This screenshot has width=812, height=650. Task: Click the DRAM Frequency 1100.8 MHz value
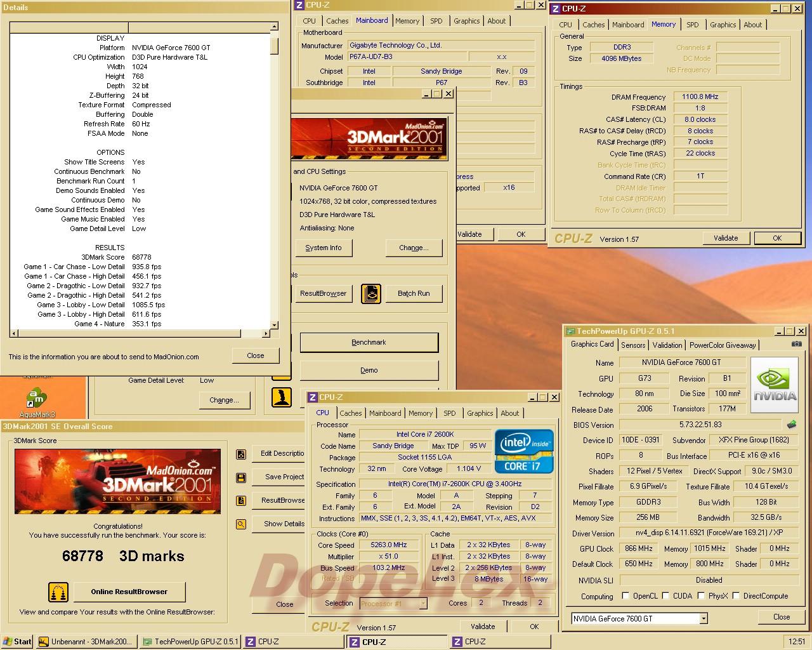pyautogui.click(x=700, y=97)
